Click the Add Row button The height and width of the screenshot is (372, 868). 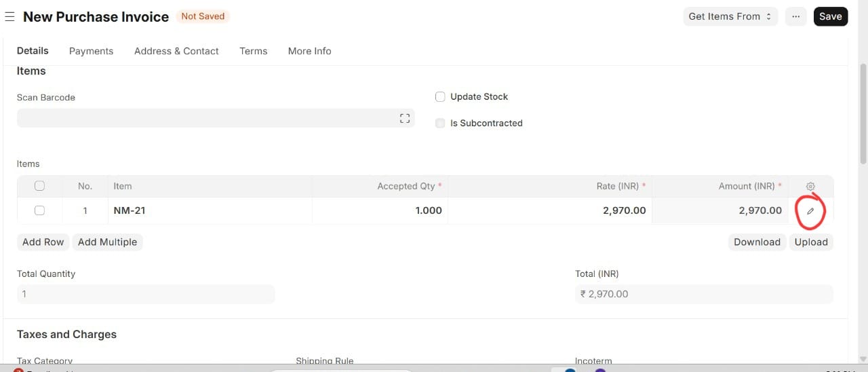[x=43, y=242]
